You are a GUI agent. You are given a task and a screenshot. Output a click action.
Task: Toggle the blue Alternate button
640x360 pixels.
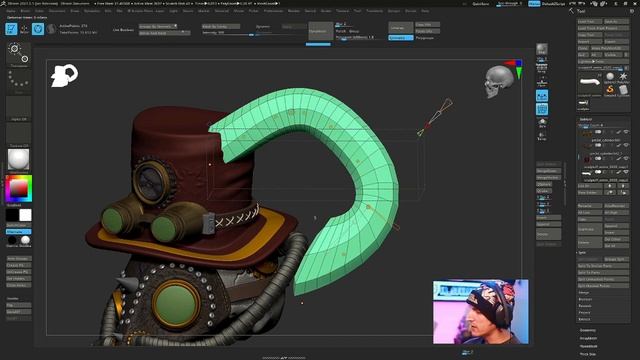(18, 232)
